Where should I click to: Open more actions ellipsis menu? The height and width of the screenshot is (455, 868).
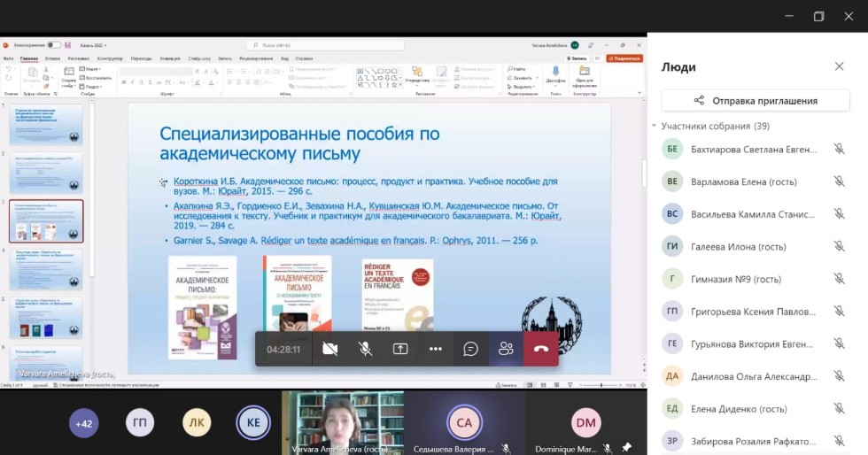coord(435,349)
